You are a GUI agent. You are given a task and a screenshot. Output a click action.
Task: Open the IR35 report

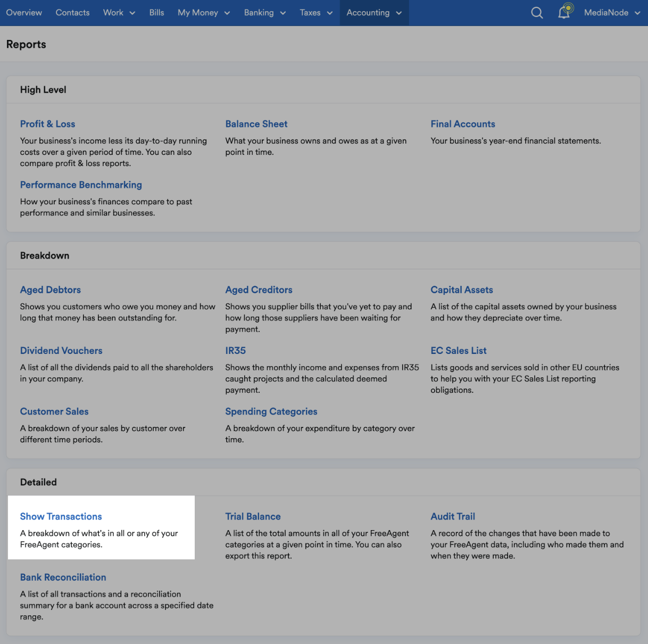click(235, 351)
